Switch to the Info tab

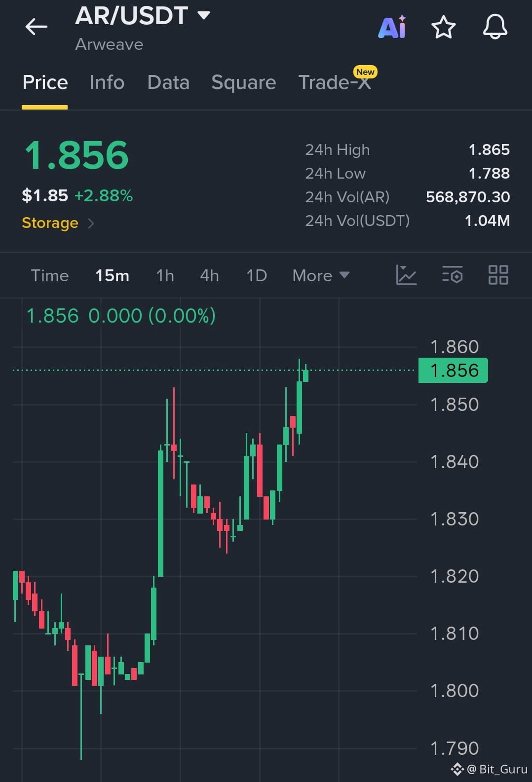pos(107,82)
